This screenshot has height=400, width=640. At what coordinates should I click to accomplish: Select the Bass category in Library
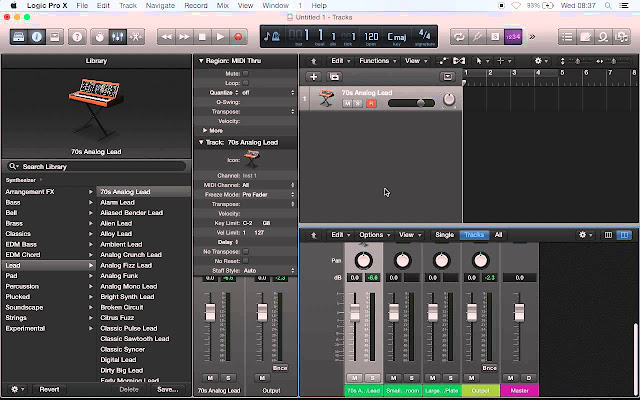(48, 202)
